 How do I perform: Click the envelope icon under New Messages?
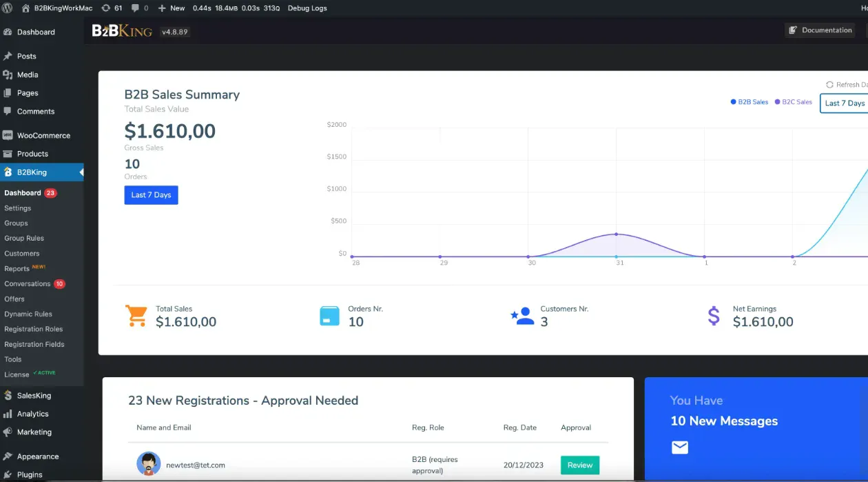coord(680,448)
